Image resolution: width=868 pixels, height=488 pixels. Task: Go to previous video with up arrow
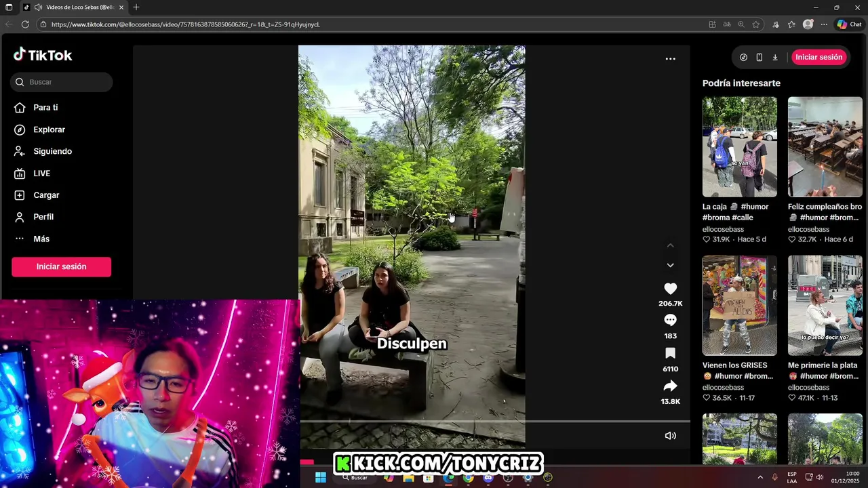(x=670, y=245)
